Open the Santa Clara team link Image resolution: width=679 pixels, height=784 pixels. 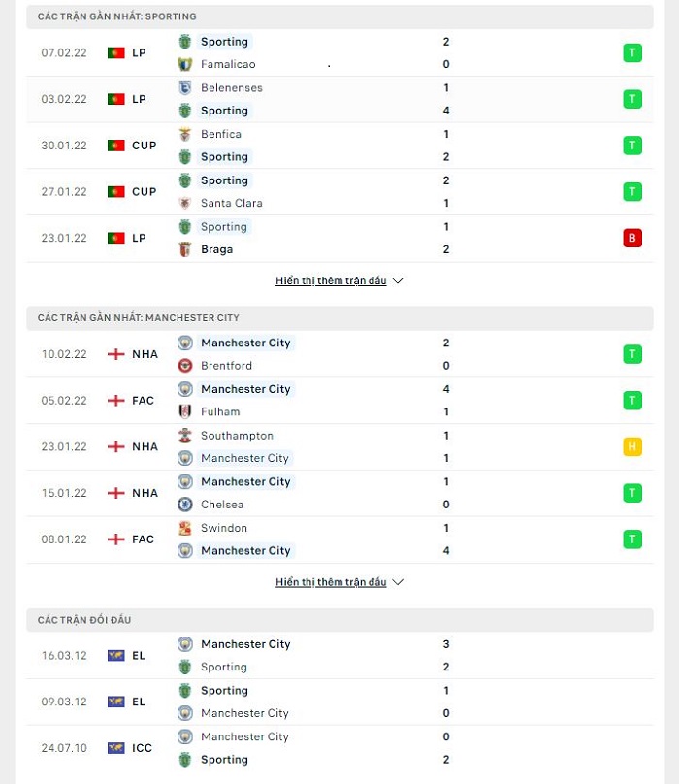232,203
